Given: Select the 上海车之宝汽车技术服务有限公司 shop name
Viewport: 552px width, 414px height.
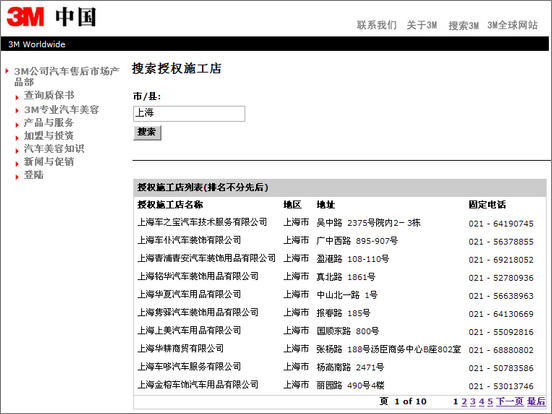Looking at the screenshot, I should coord(202,222).
